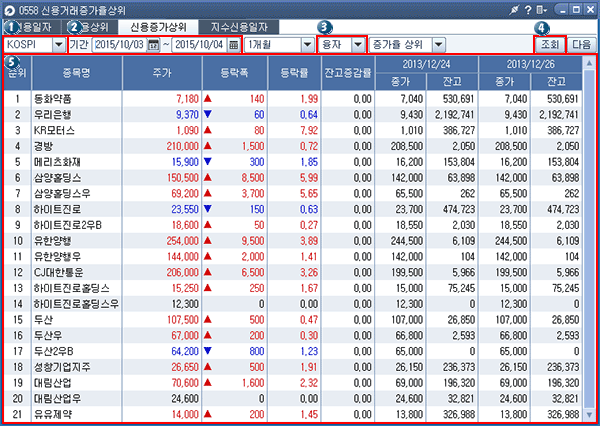Click the 다음 next button
Viewport: 600px width, 426px height.
[582, 45]
